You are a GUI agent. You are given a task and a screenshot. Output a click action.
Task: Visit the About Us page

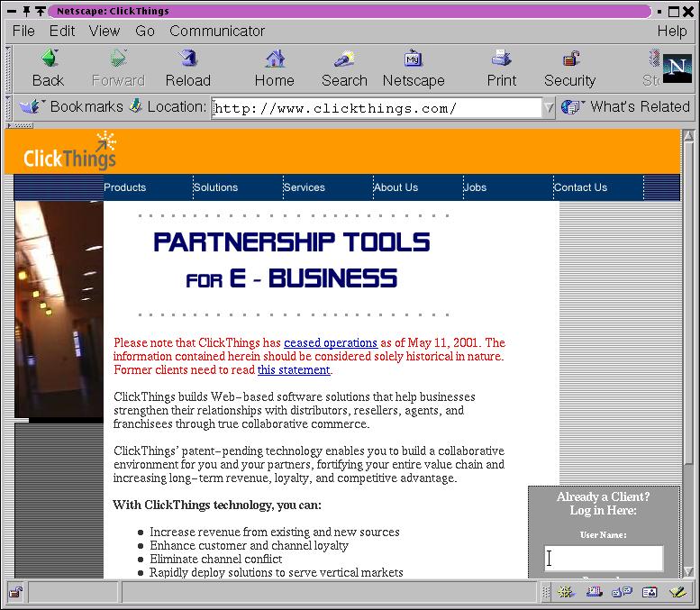click(396, 187)
